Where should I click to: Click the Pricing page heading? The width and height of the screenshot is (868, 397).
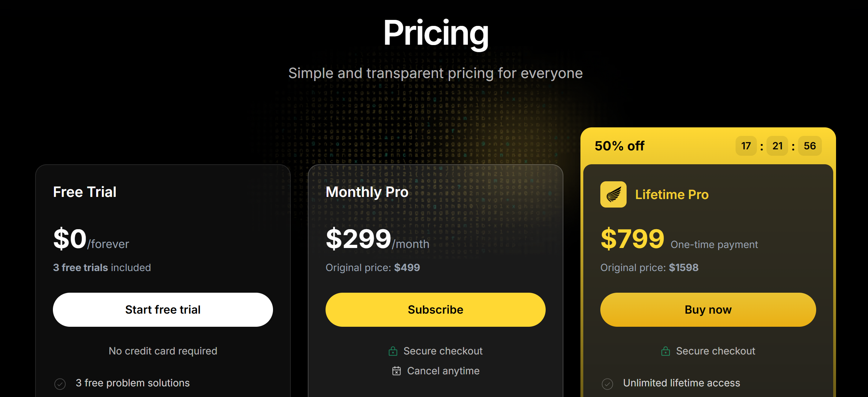click(x=436, y=33)
